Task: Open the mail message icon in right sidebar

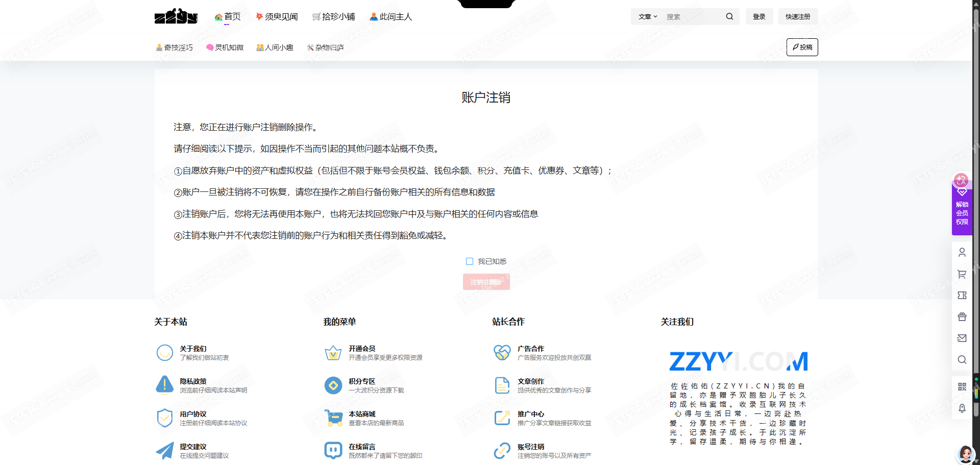Action: (962, 338)
